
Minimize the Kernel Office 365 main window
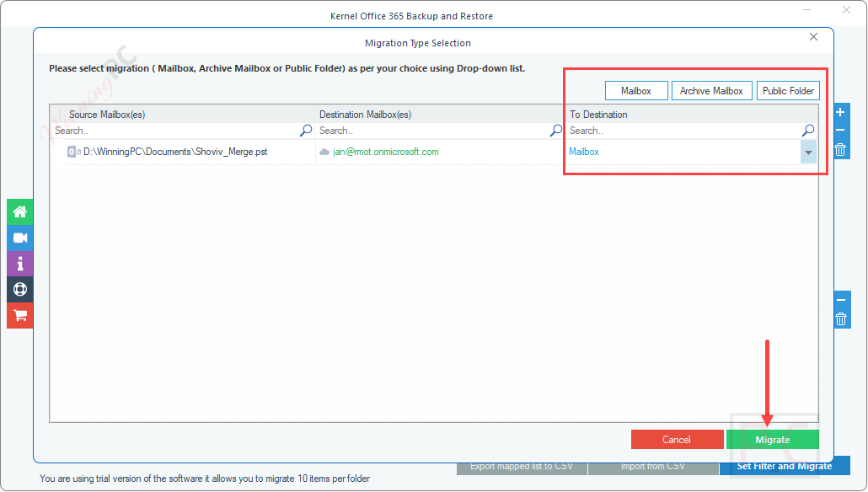[x=807, y=10]
